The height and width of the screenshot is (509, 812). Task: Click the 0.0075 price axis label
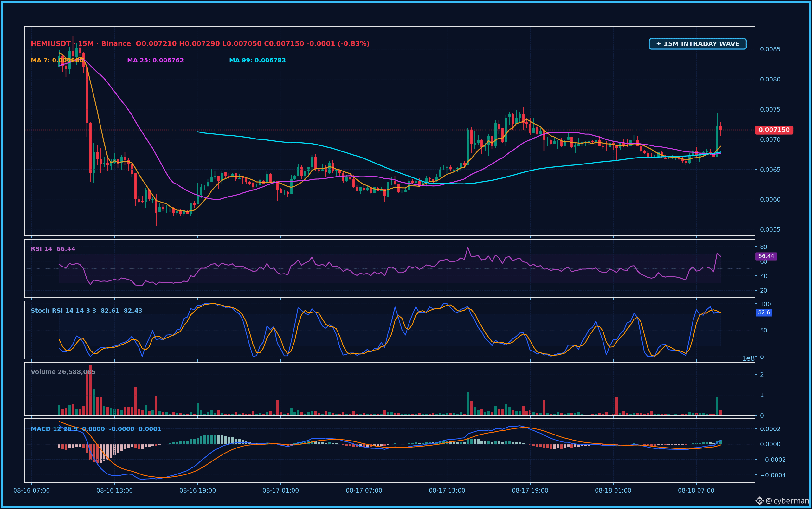770,109
